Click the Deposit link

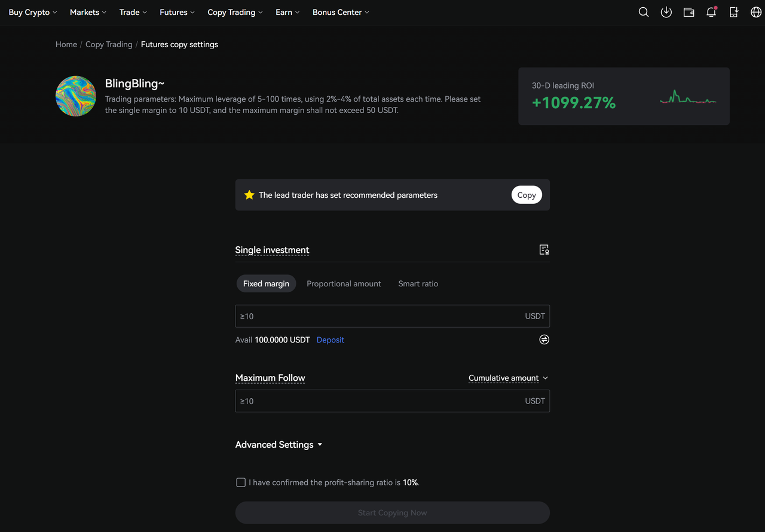331,340
